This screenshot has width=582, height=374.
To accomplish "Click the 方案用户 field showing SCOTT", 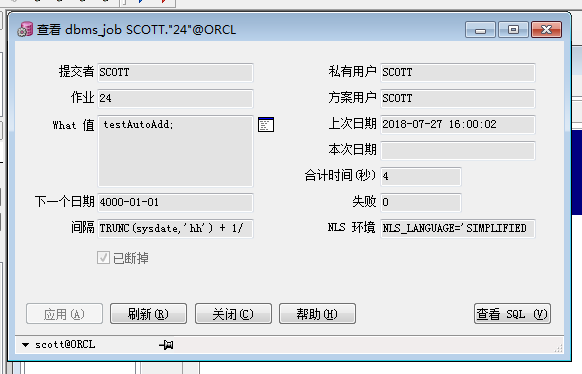I will coord(458,98).
